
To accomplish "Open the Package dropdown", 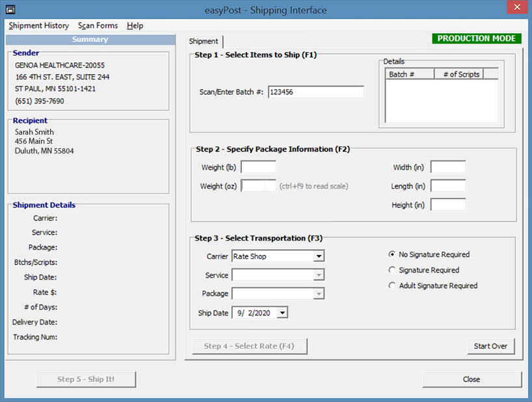I will (318, 294).
